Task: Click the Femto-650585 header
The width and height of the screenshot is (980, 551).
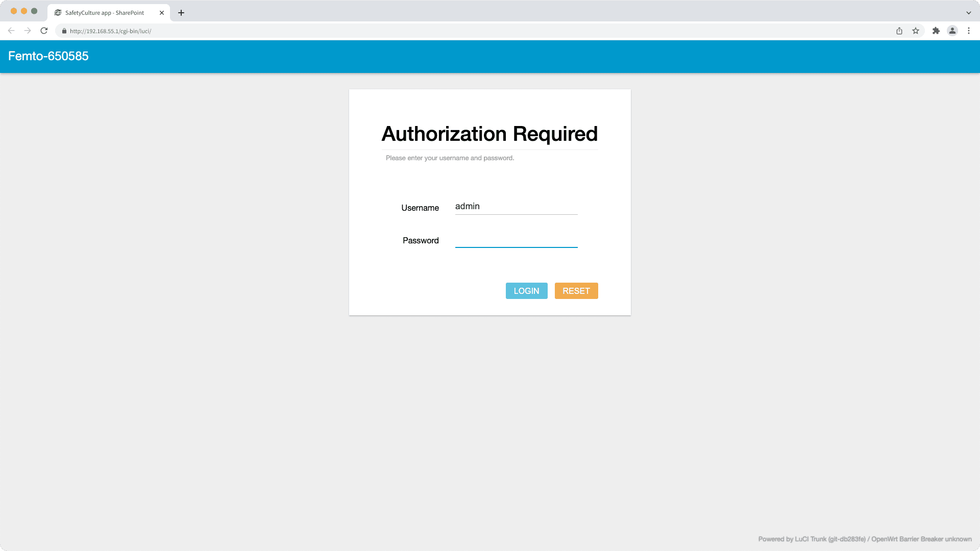Action: click(x=48, y=56)
